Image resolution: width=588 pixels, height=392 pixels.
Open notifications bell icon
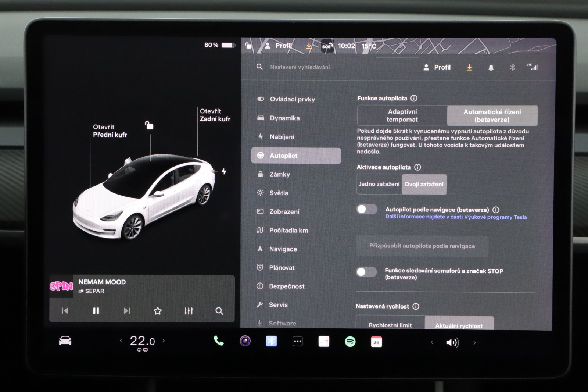(x=491, y=67)
